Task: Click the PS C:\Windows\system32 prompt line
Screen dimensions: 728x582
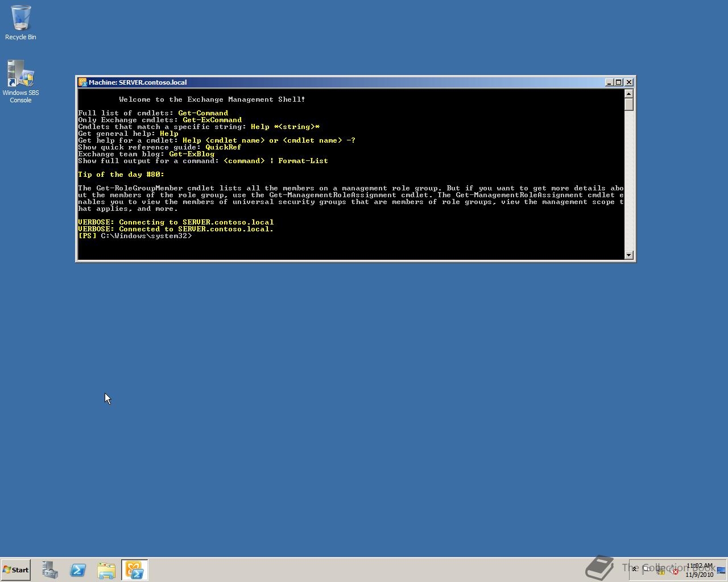Action: (x=135, y=236)
